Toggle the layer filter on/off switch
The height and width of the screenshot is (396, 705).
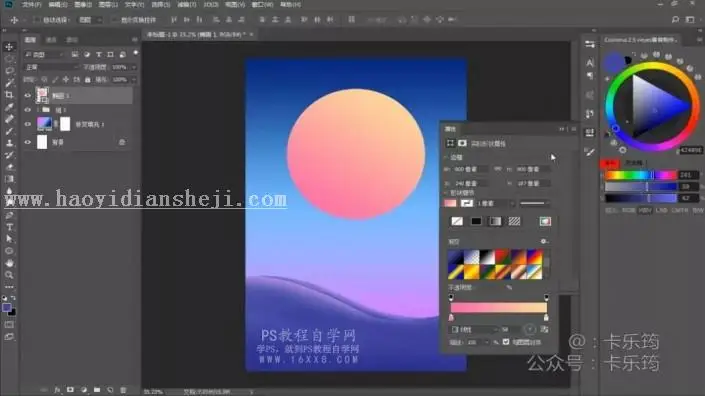pos(135,53)
